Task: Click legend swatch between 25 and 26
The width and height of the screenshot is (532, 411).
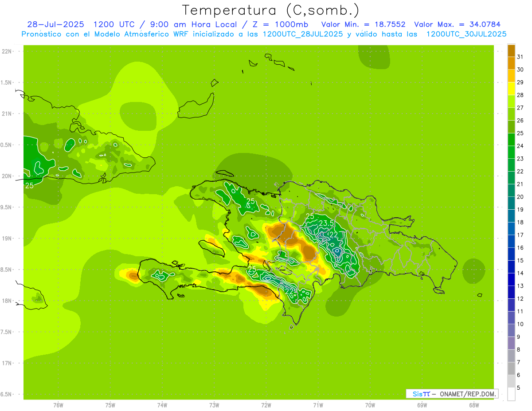Action: click(x=511, y=127)
